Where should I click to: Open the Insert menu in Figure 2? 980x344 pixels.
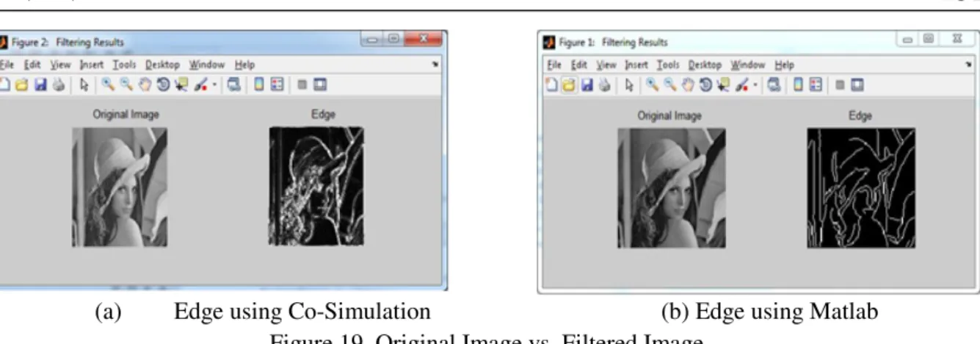(x=92, y=65)
